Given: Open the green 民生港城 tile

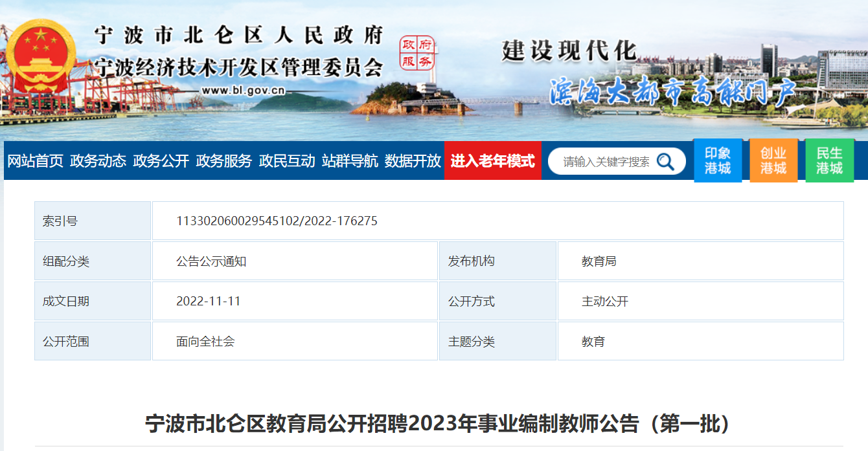Looking at the screenshot, I should (830, 160).
